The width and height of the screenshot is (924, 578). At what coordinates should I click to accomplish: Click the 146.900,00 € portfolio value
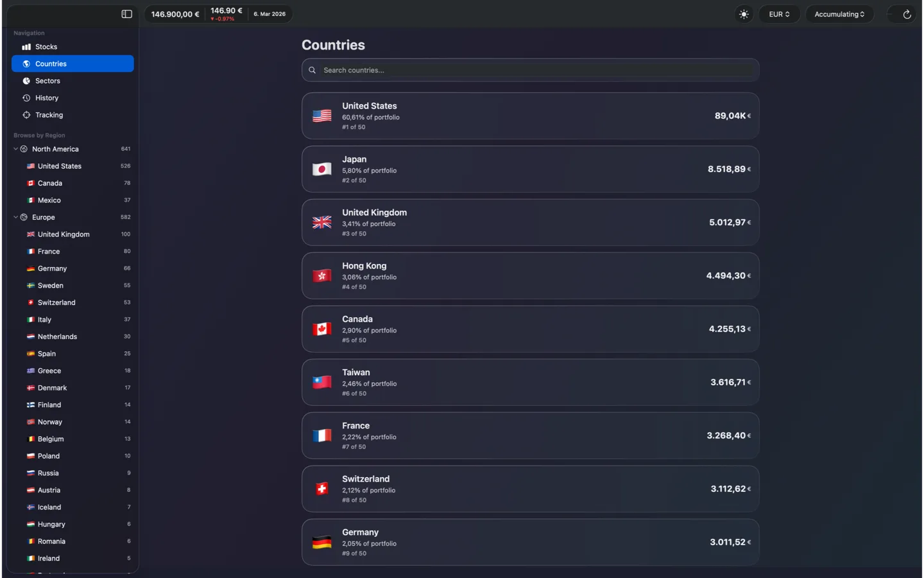click(x=175, y=13)
